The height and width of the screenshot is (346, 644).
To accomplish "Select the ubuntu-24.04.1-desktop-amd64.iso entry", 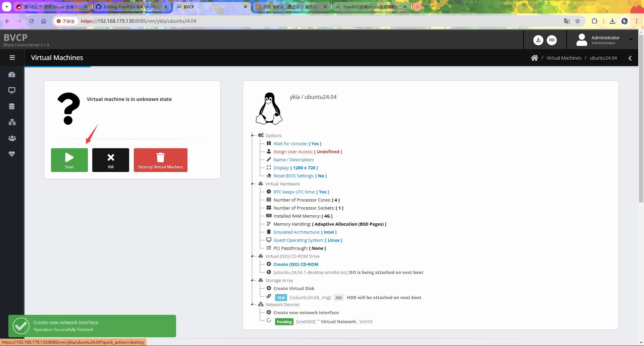I will 348,272.
